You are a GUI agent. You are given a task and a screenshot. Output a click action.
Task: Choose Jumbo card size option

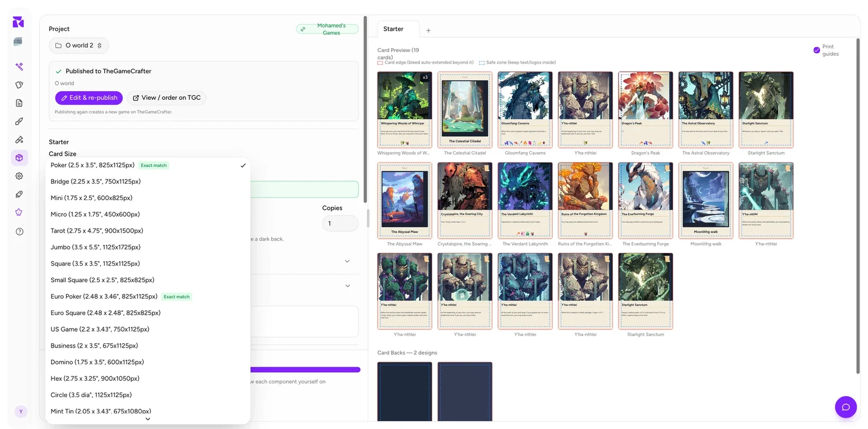tap(148, 247)
